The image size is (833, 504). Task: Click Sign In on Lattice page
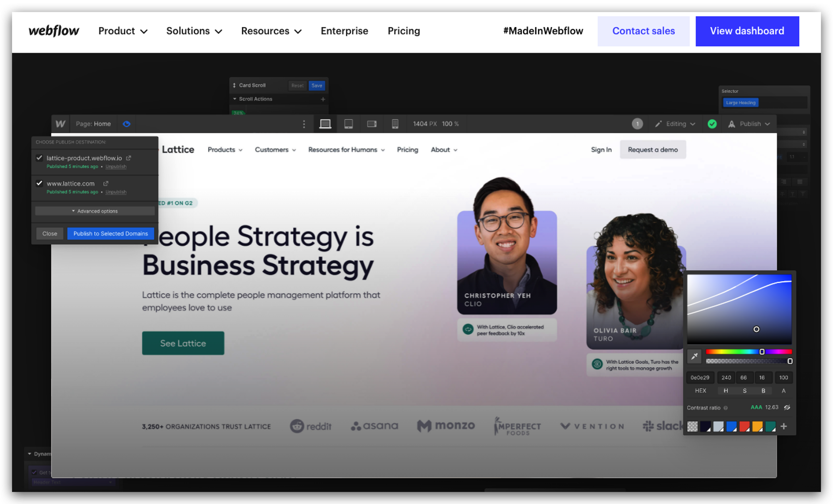point(601,150)
